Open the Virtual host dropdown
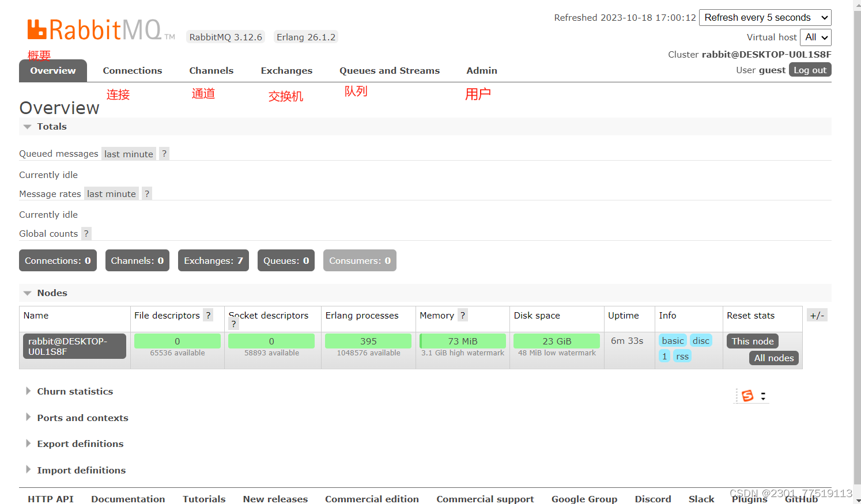The width and height of the screenshot is (861, 504). click(x=815, y=37)
